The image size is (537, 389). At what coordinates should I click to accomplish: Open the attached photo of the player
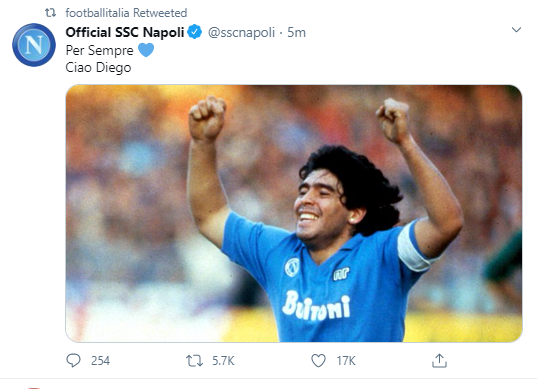[x=294, y=213]
